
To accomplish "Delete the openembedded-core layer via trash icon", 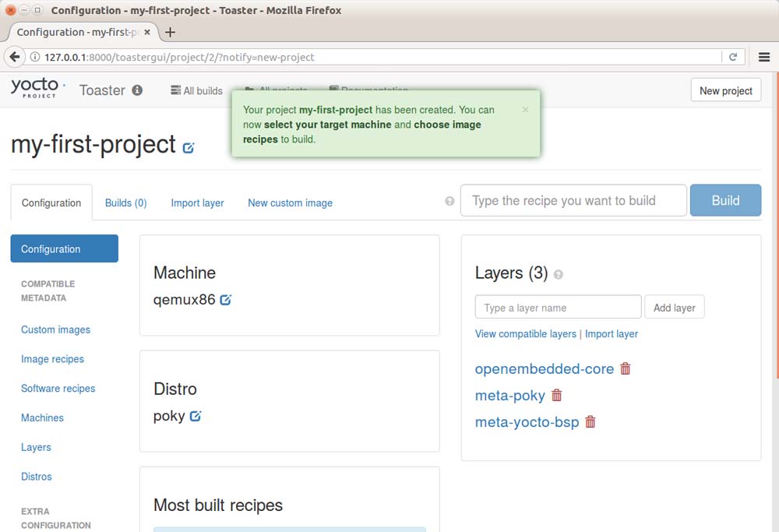I will click(x=626, y=369).
